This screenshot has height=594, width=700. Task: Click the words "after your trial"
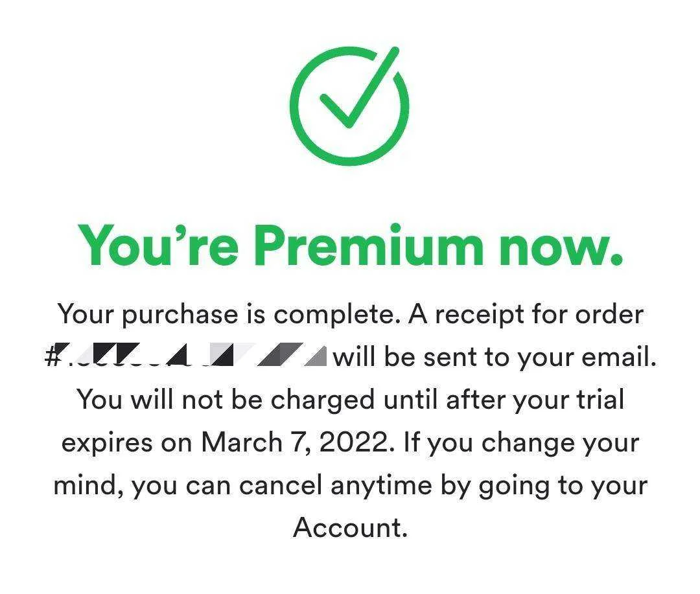pos(534,400)
